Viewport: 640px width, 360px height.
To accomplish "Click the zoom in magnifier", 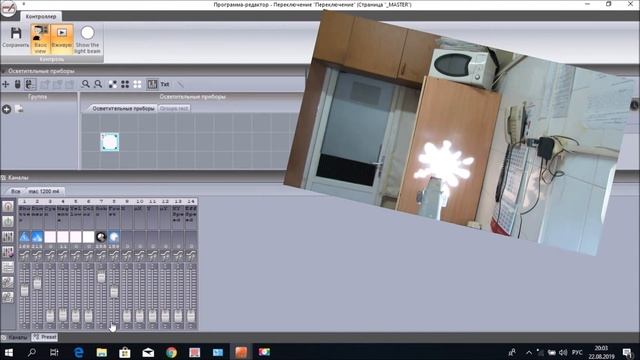I will pos(85,84).
